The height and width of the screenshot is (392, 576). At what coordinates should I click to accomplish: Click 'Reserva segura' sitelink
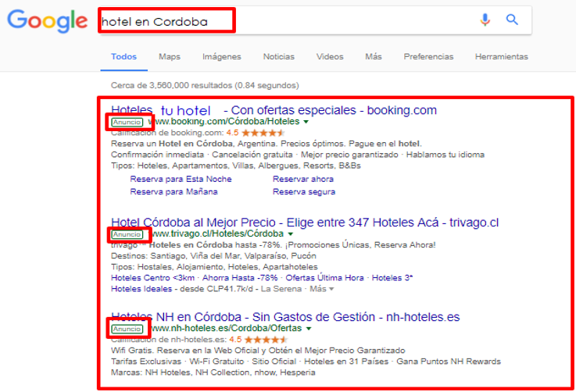pyautogui.click(x=304, y=191)
